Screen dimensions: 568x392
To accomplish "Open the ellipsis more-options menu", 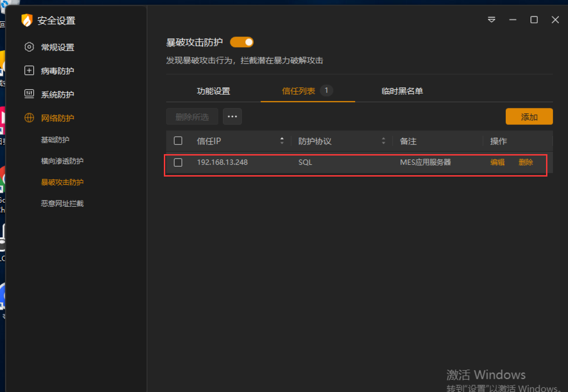I will coord(232,116).
